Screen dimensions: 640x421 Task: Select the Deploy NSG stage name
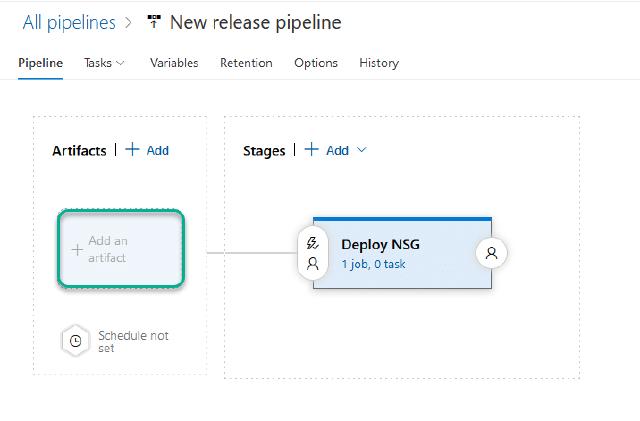pos(381,244)
